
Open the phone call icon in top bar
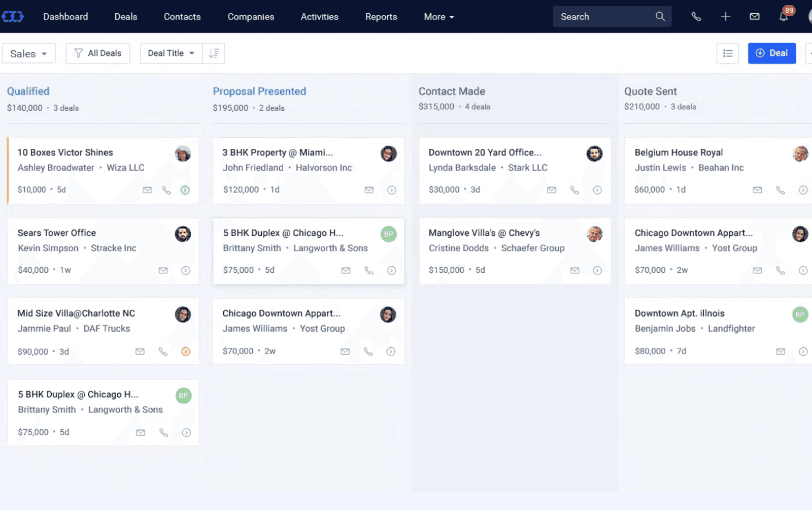point(696,16)
